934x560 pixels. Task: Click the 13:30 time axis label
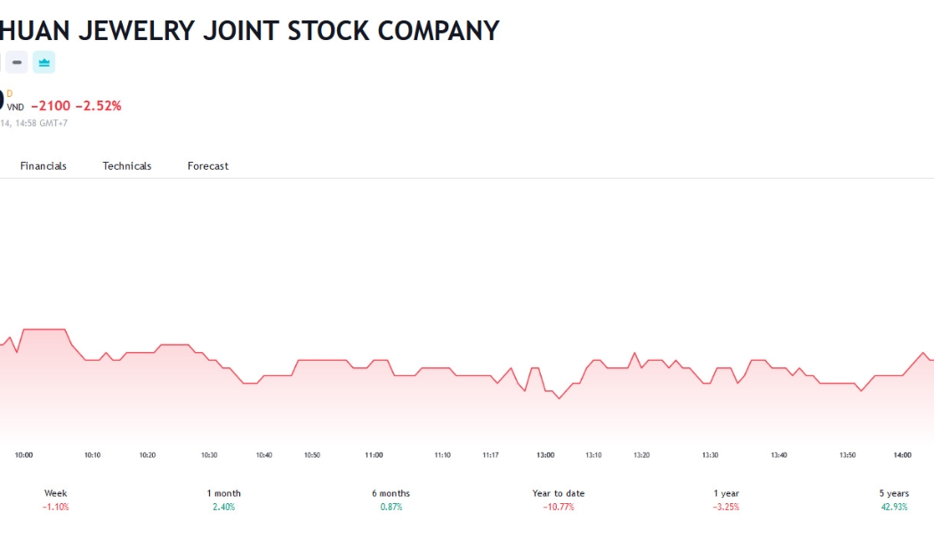point(710,455)
